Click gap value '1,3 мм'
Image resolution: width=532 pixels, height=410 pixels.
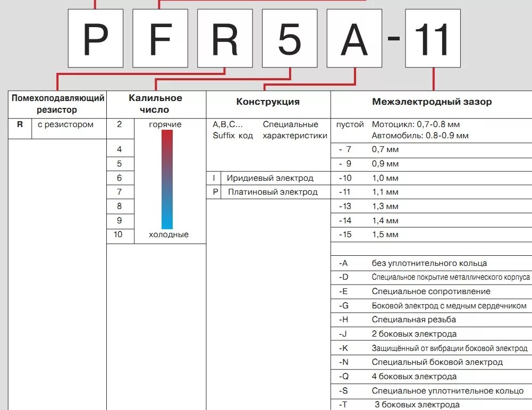pyautogui.click(x=385, y=206)
